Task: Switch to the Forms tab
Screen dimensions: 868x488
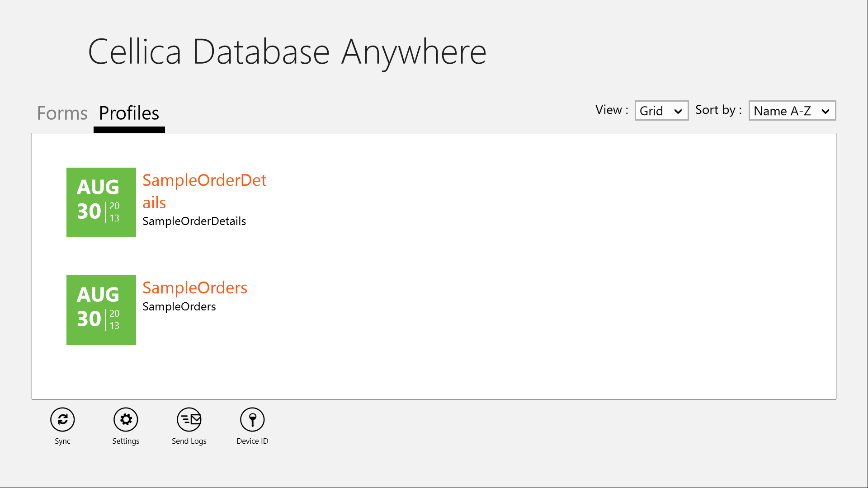Action: [62, 113]
